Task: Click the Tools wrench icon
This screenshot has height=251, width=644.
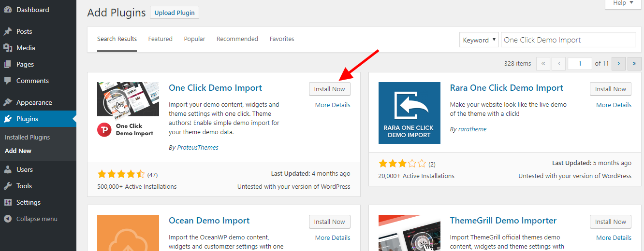Action: pos(8,186)
